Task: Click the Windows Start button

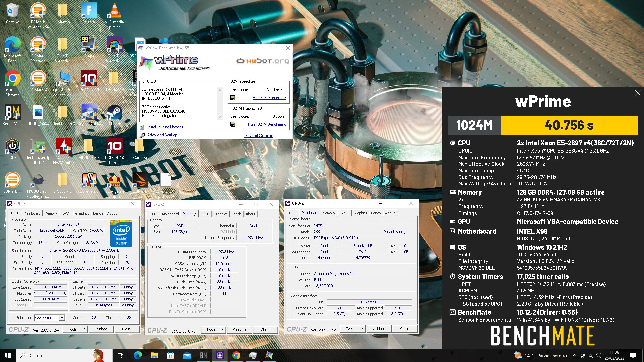Action: [8, 355]
